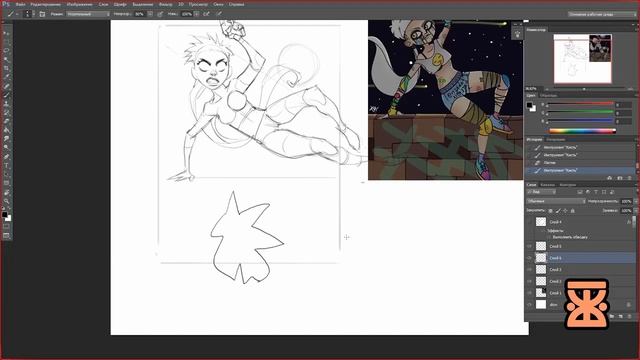Select the Quick Selection tool
Screen dimensions: 640x360
click(x=6, y=60)
